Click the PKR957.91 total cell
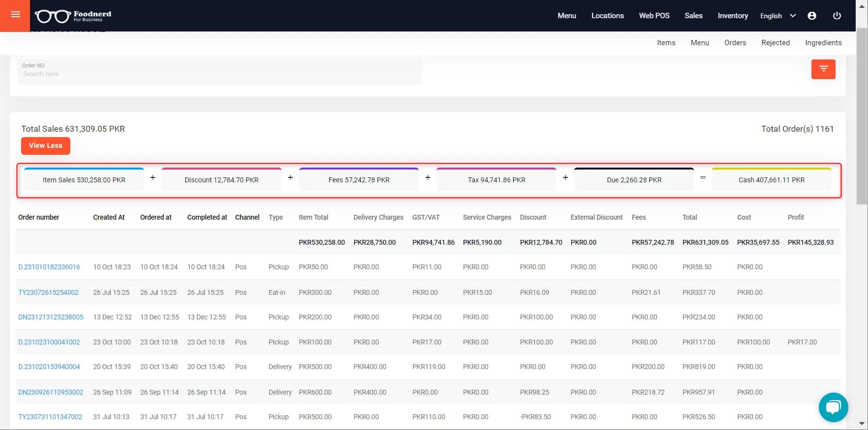Image resolution: width=868 pixels, height=430 pixels. pyautogui.click(x=698, y=393)
